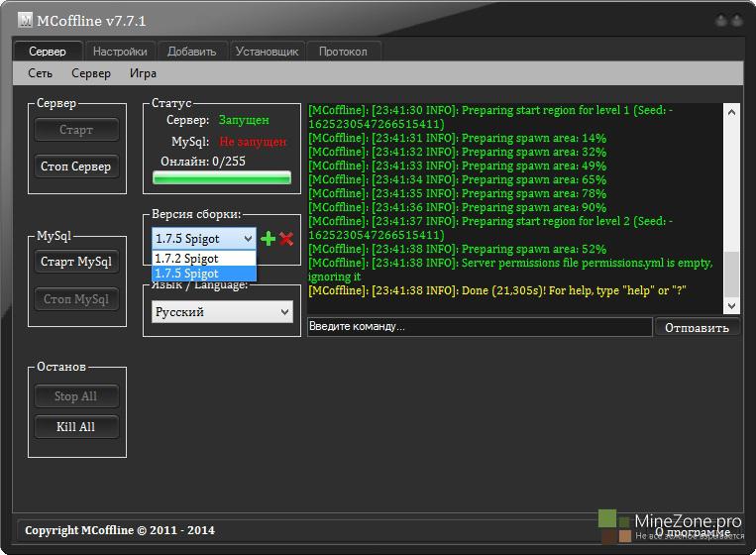Open the Русский language dropdown
Image resolution: width=756 pixels, height=555 pixels.
[x=222, y=312]
